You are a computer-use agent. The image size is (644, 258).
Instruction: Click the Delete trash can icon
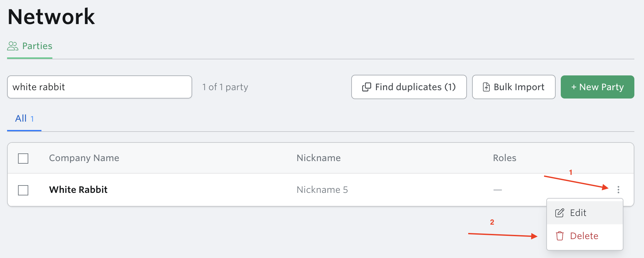[x=560, y=236]
